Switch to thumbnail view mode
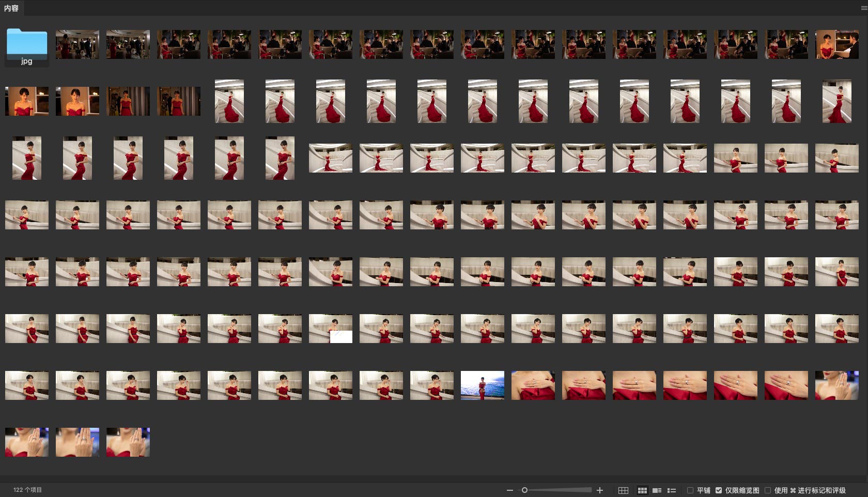This screenshot has width=868, height=497. (642, 490)
